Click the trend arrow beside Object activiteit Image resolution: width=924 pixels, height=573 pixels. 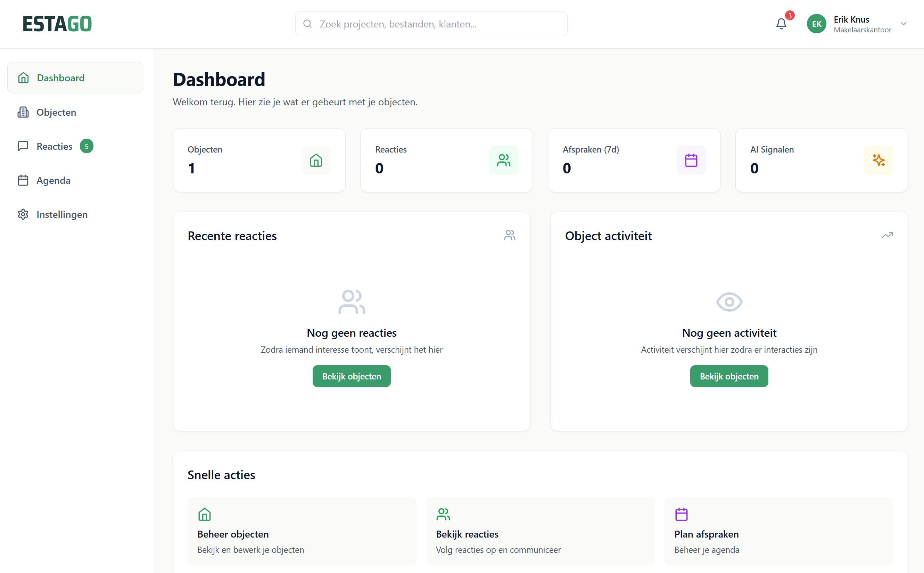click(887, 235)
